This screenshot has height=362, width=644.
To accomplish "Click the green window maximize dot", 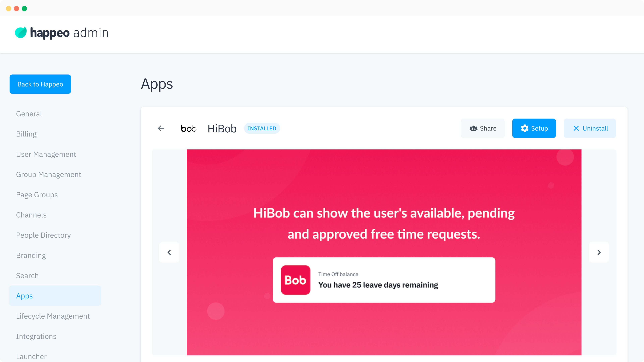I will point(24,9).
